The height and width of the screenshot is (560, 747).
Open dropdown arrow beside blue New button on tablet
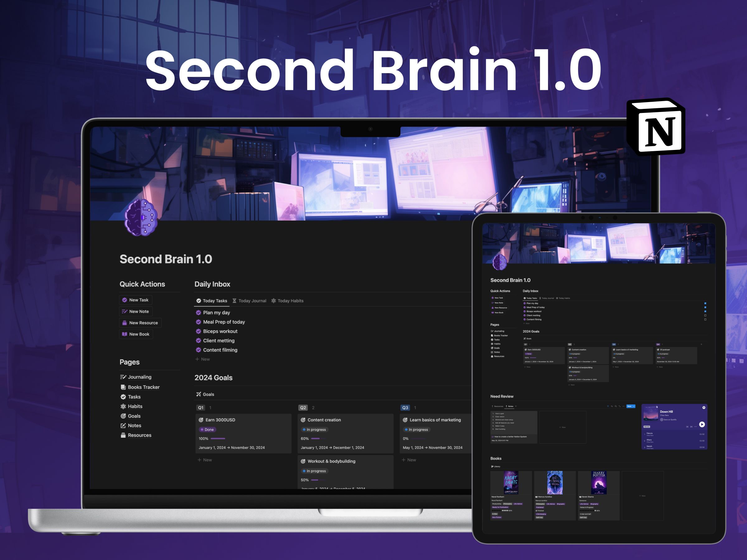coord(634,406)
